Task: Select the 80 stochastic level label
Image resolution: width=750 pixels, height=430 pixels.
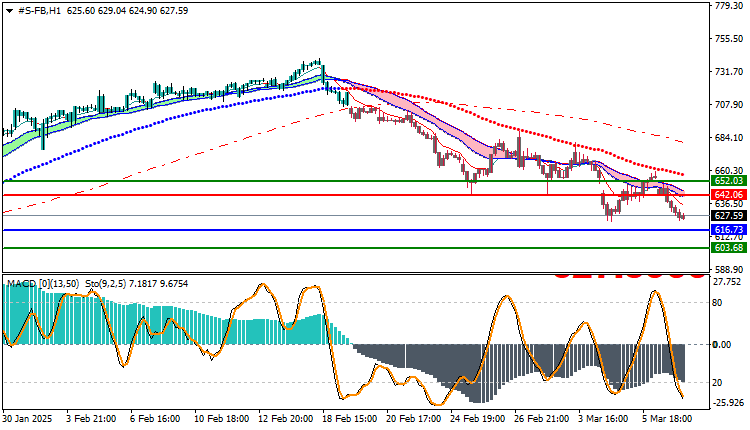Action: [717, 303]
